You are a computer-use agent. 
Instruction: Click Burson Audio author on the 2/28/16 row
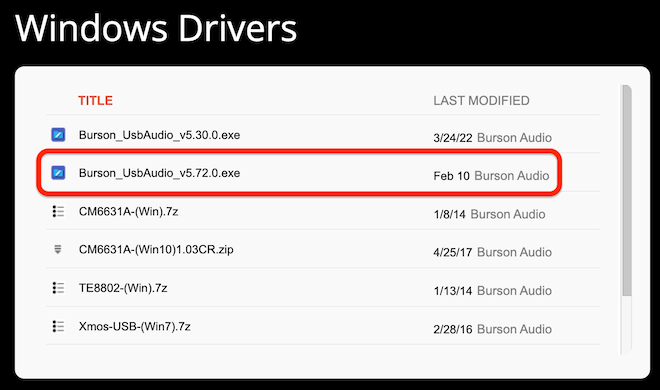[514, 329]
